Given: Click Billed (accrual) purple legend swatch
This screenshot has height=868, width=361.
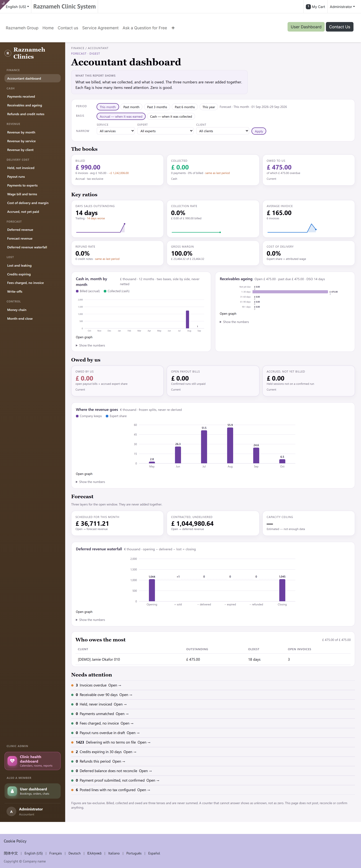Looking at the screenshot, I should 77,291.
